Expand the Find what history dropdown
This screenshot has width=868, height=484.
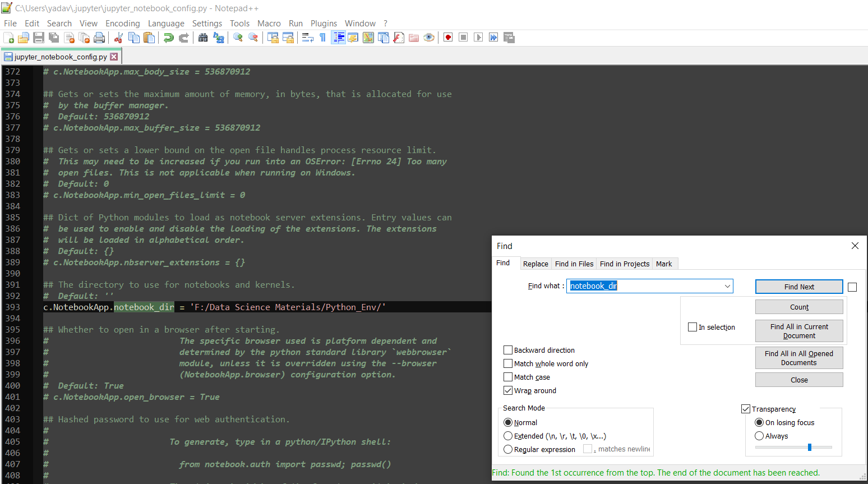coord(727,286)
